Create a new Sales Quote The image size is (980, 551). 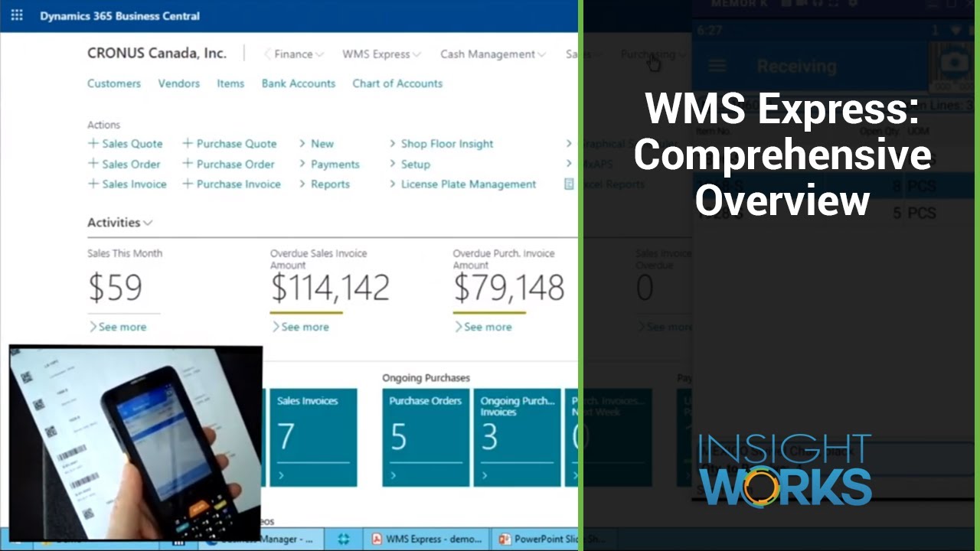(125, 144)
